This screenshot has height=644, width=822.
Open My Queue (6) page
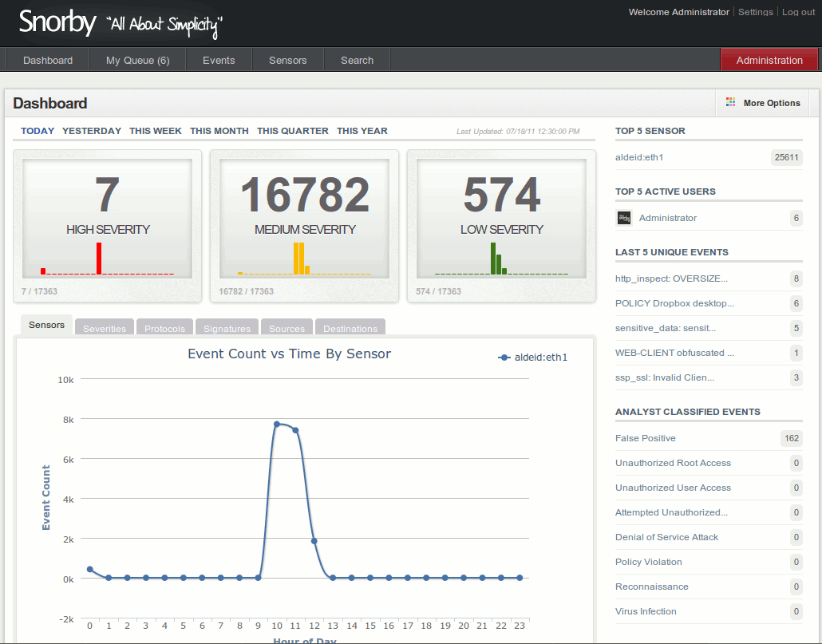pyautogui.click(x=137, y=60)
